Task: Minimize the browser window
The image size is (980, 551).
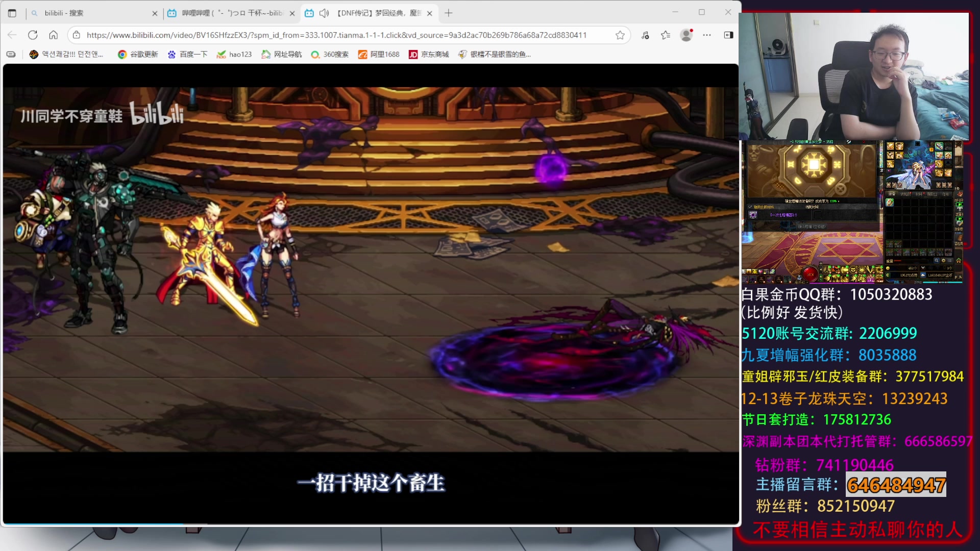Action: (675, 12)
